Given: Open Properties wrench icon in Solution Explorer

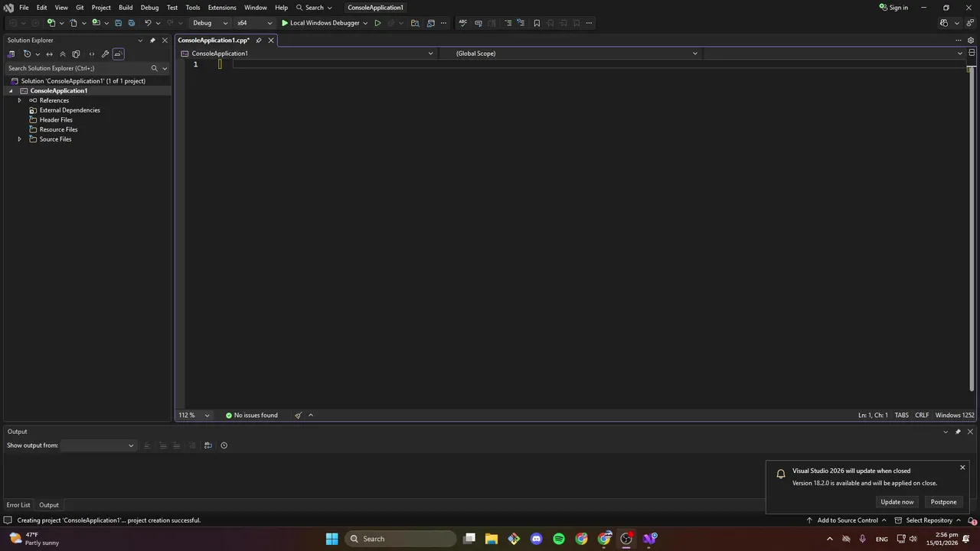Looking at the screenshot, I should (105, 54).
